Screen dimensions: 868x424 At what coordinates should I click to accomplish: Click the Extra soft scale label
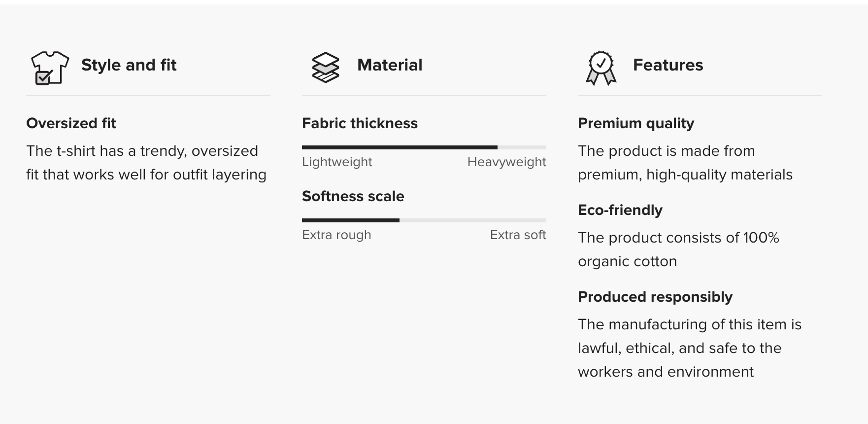click(x=518, y=235)
